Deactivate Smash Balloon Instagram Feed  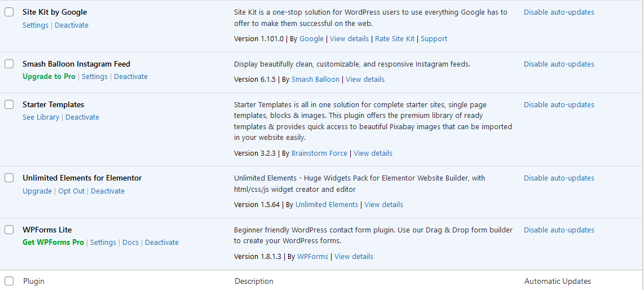(x=131, y=76)
